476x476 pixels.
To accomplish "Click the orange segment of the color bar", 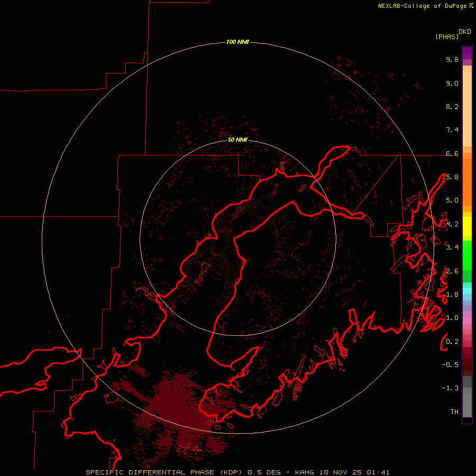I will [467, 182].
